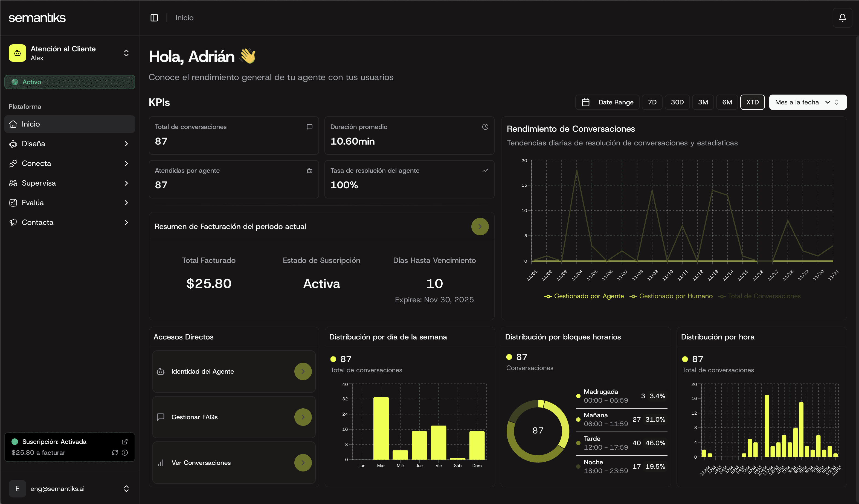Open Ver Conversaciones shortcut

click(x=234, y=463)
